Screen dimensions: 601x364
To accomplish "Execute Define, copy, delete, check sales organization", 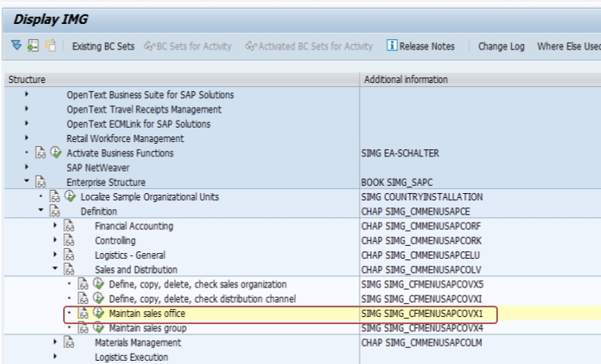I will [x=98, y=283].
